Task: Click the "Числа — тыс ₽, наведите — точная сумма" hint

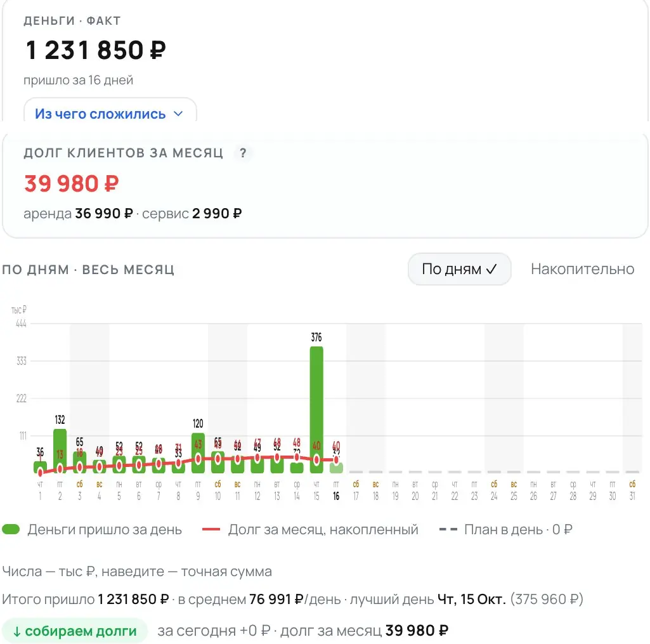Action: [x=137, y=572]
